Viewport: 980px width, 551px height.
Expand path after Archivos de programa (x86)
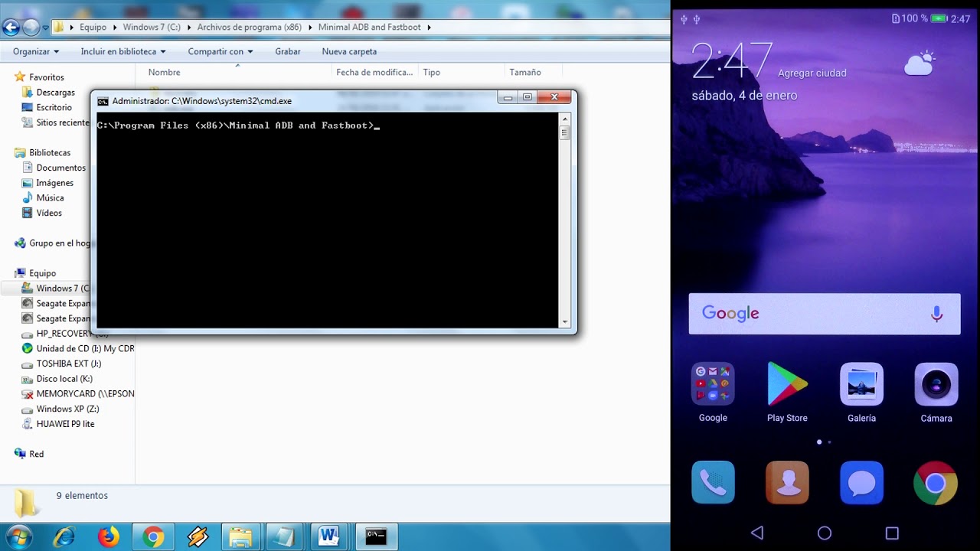[310, 28]
